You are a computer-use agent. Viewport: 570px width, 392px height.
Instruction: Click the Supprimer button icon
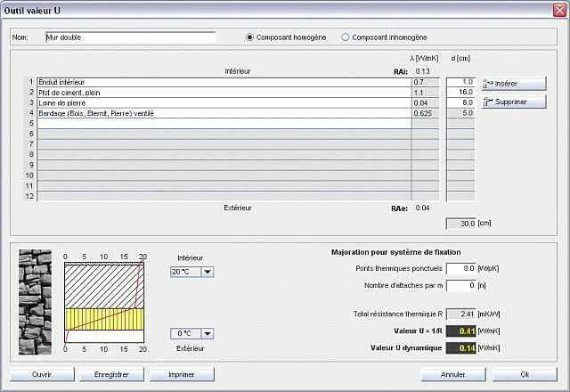488,102
